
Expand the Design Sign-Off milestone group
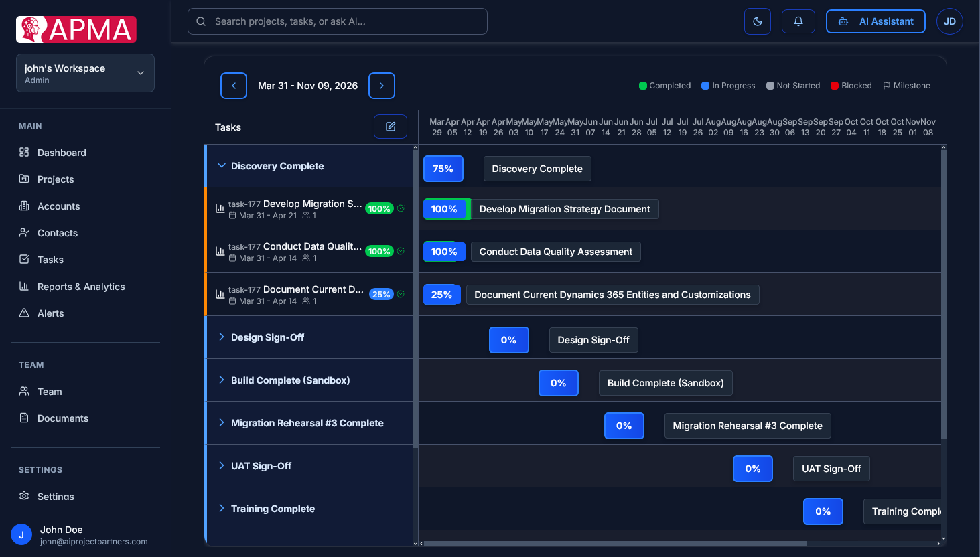222,337
